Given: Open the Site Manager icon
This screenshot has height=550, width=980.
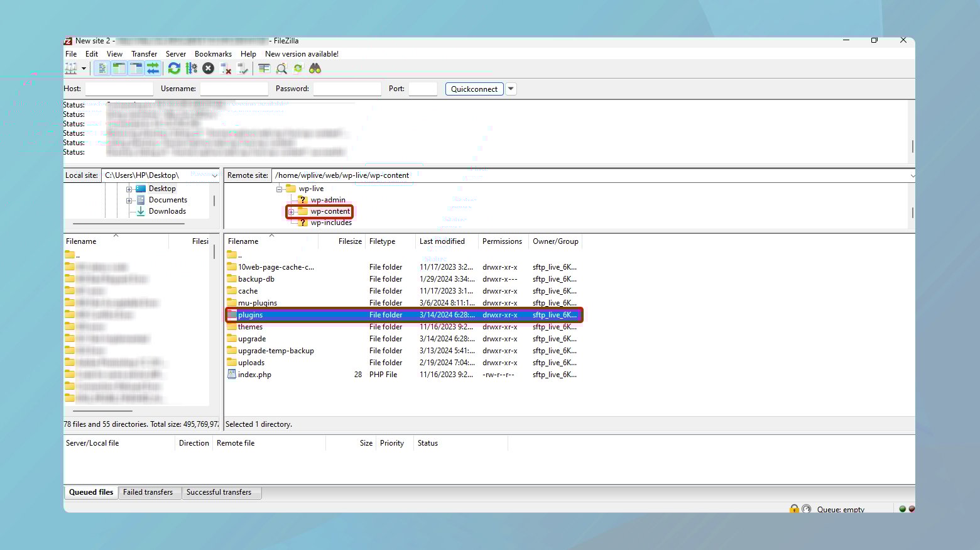Looking at the screenshot, I should (71, 69).
